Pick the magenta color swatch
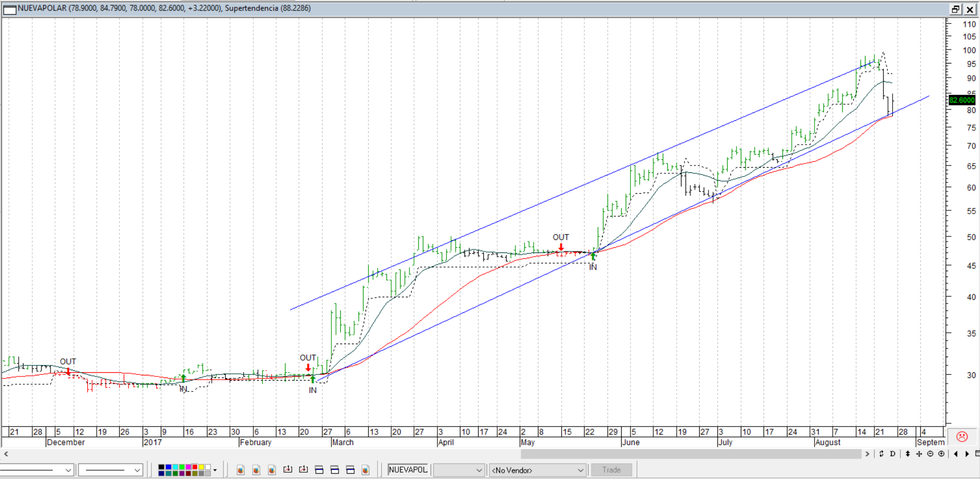Image resolution: width=980 pixels, height=479 pixels. tap(188, 467)
